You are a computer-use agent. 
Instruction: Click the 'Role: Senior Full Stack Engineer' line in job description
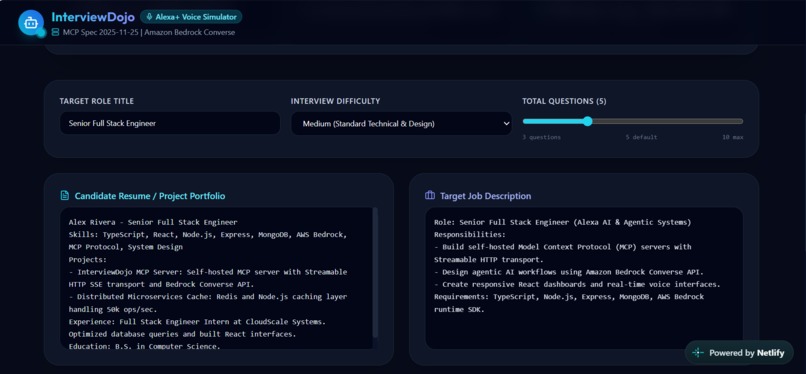click(x=562, y=222)
